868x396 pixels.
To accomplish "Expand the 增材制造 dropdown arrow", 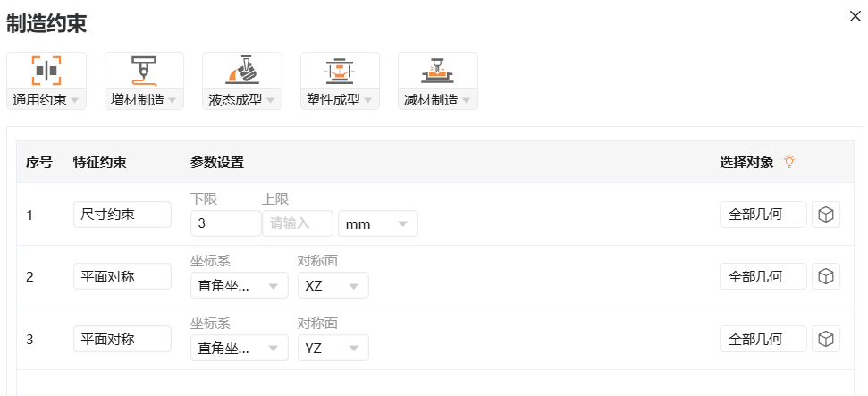I will coord(173,101).
